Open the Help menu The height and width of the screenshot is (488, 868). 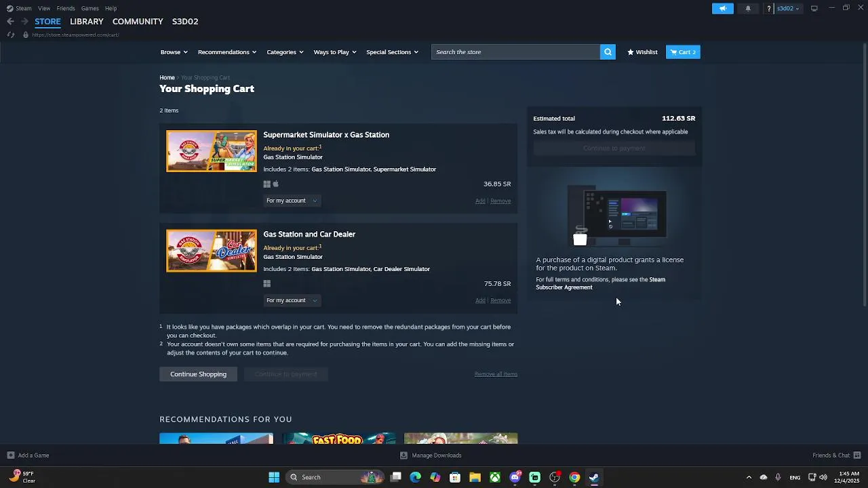[x=111, y=8]
